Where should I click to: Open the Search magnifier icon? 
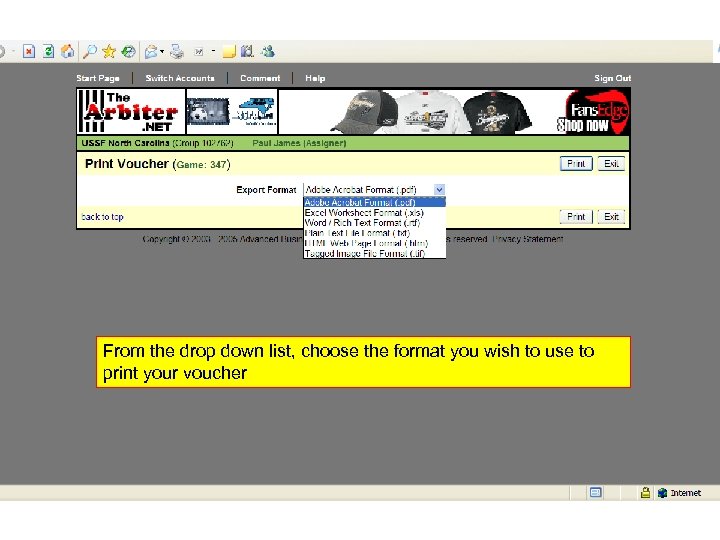tap(90, 51)
